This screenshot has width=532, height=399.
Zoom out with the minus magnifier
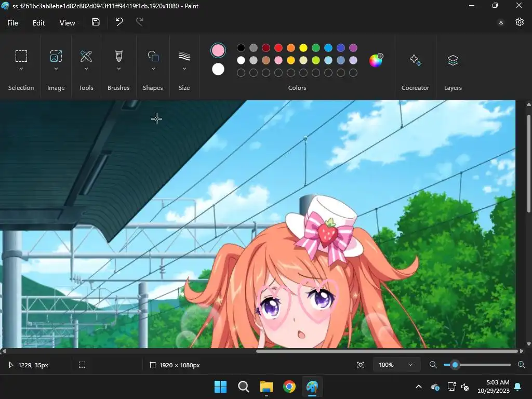pyautogui.click(x=433, y=365)
